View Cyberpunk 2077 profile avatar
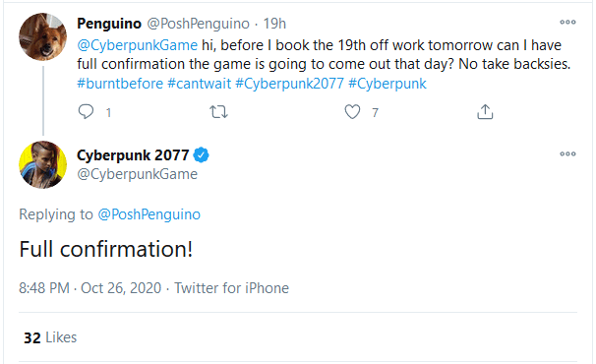 [42, 164]
